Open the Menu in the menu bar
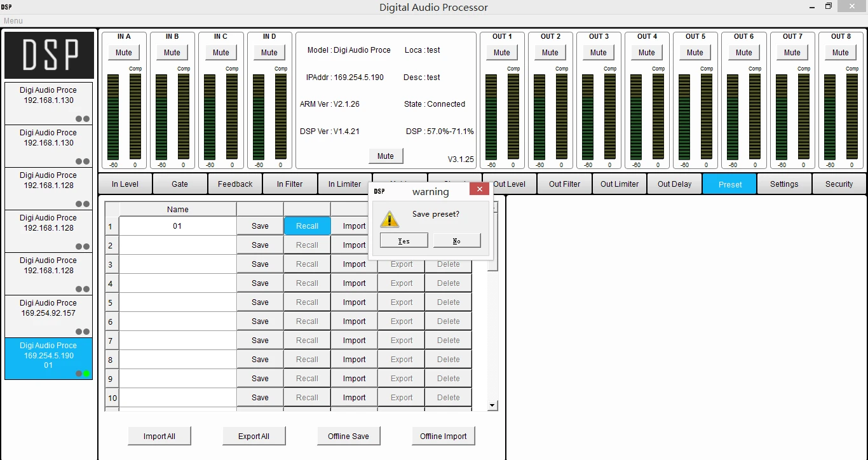 tap(13, 21)
